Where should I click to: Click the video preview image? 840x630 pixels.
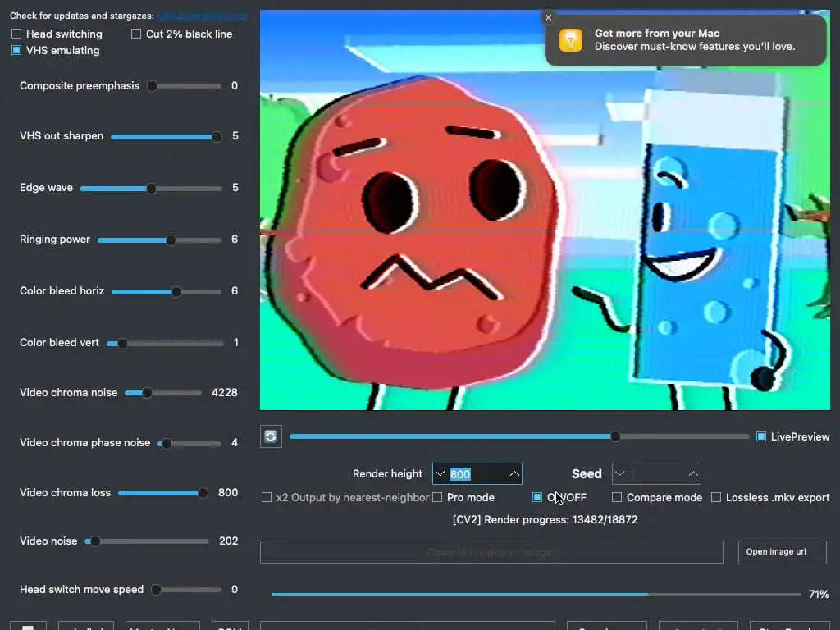coord(545,210)
